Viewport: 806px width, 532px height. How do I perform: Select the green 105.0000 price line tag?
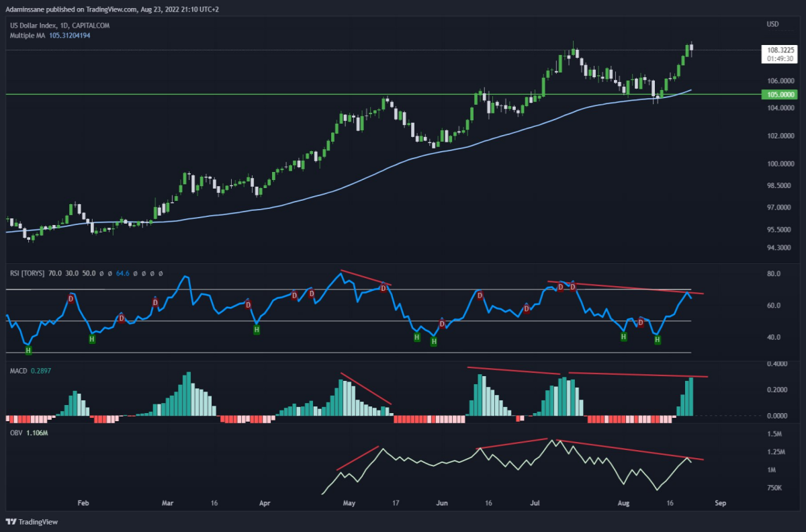click(x=780, y=95)
